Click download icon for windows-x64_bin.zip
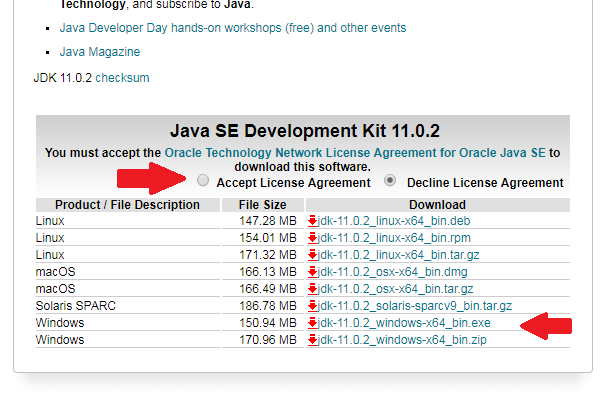Screen dimensions: 609x398 coord(312,340)
